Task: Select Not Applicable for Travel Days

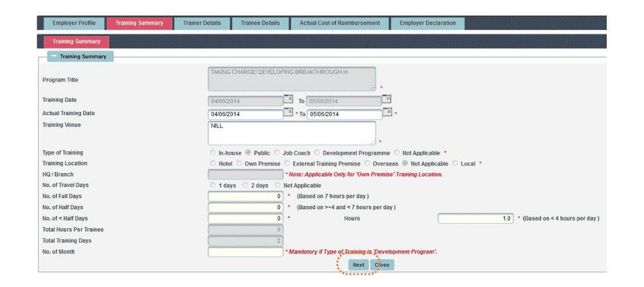Action: [278, 185]
